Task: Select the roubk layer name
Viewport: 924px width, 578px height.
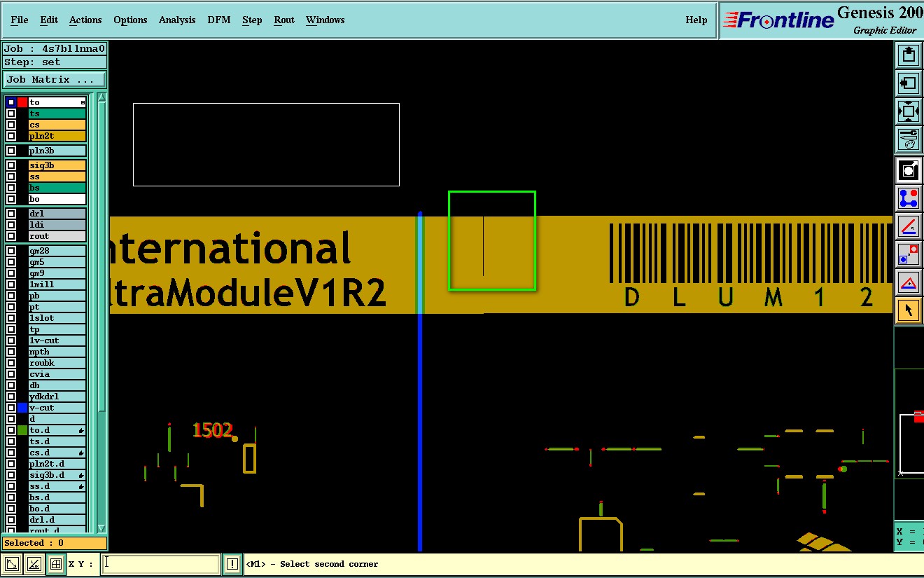Action: [57, 363]
